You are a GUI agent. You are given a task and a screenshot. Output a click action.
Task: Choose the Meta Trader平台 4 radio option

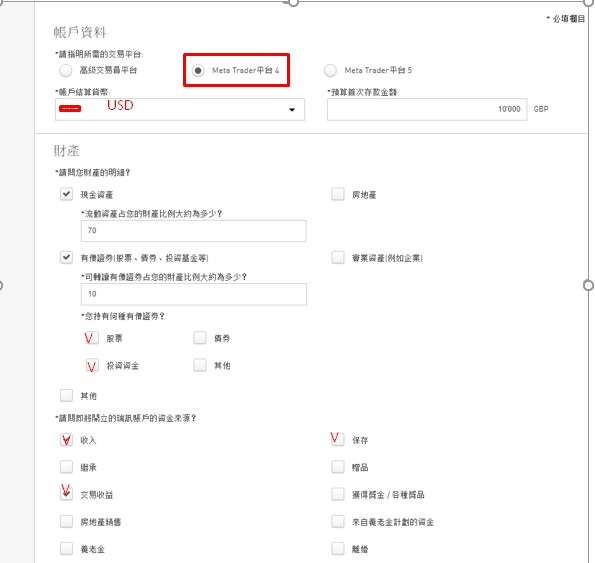[x=198, y=71]
